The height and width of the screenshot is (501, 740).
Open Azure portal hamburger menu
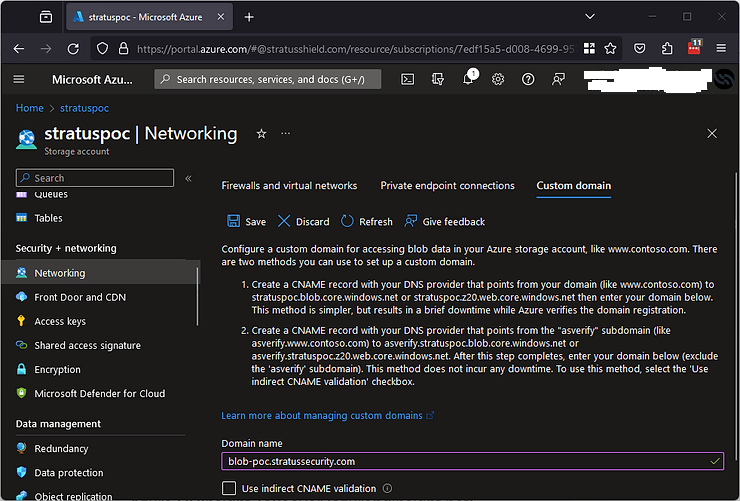click(x=19, y=79)
